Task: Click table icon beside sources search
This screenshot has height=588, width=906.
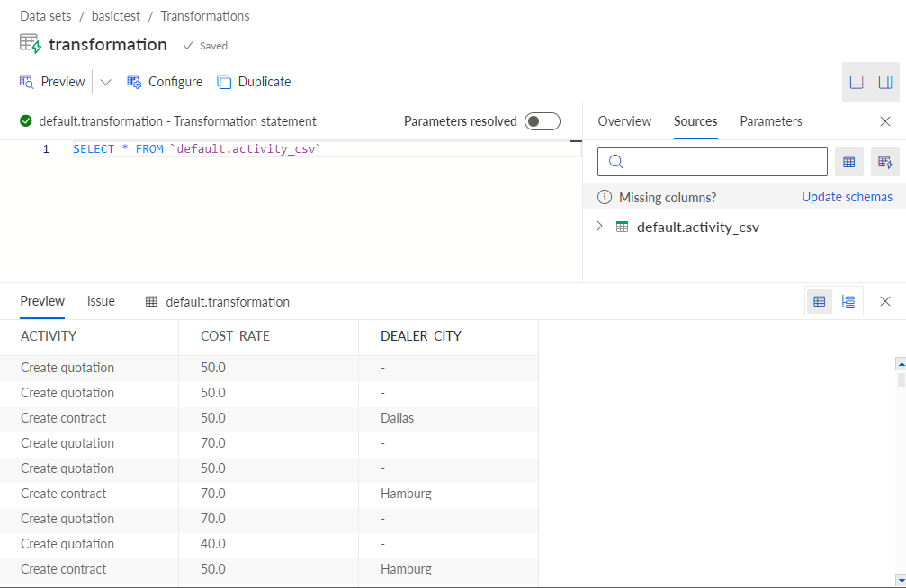Action: point(848,162)
